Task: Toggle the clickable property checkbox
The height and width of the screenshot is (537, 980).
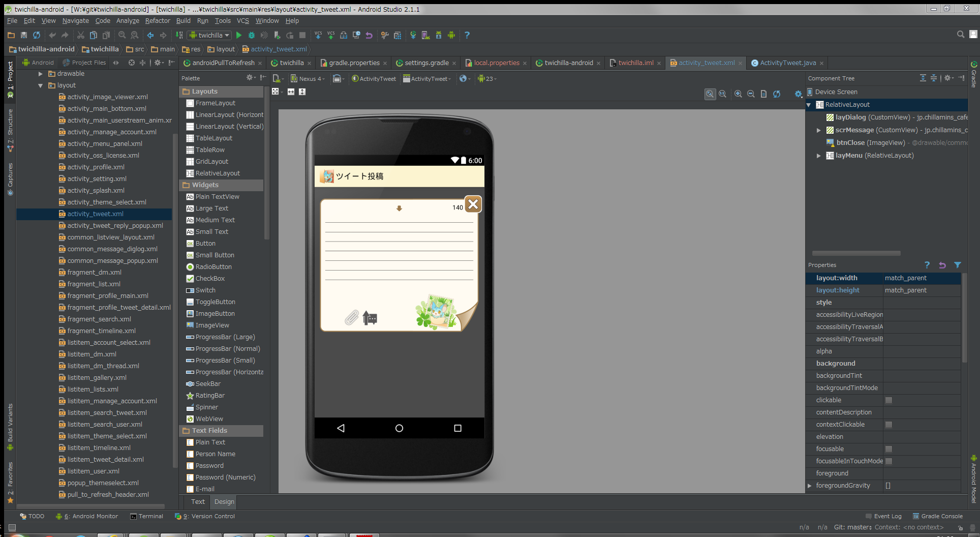Action: (889, 400)
